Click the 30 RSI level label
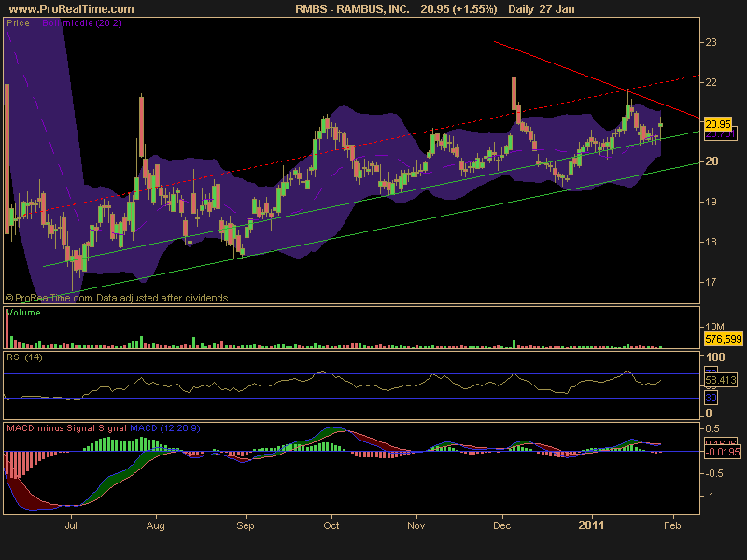The width and height of the screenshot is (747, 560). click(x=711, y=398)
